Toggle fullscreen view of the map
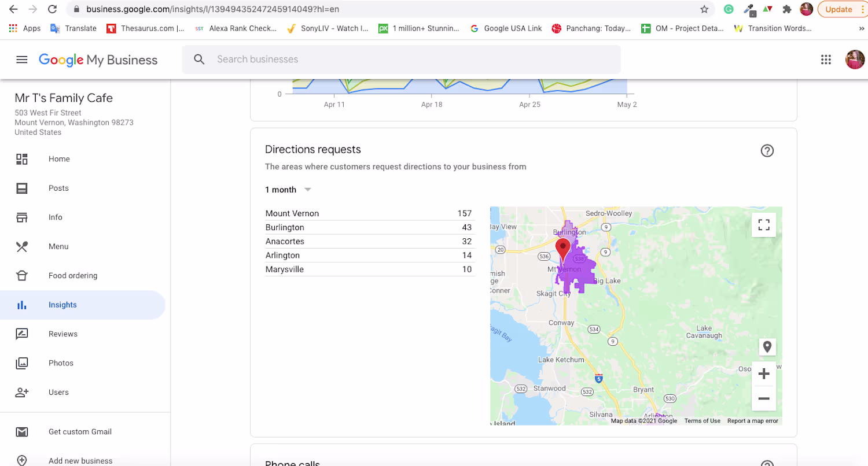The height and width of the screenshot is (466, 868). (763, 225)
